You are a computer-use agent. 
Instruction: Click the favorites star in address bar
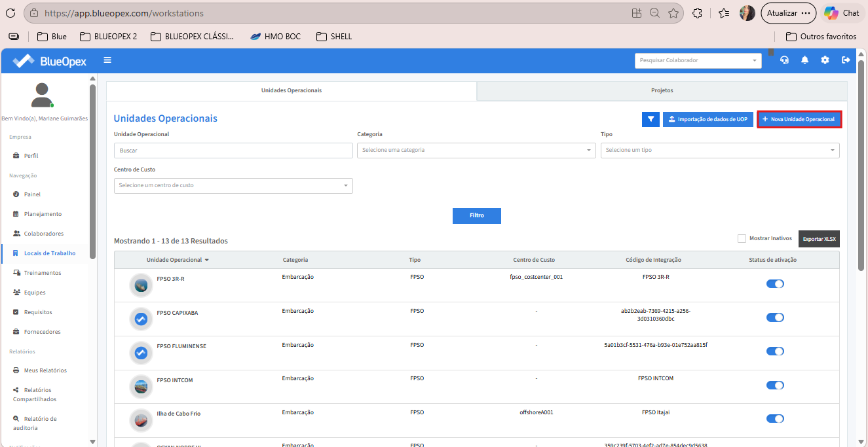[x=673, y=13]
